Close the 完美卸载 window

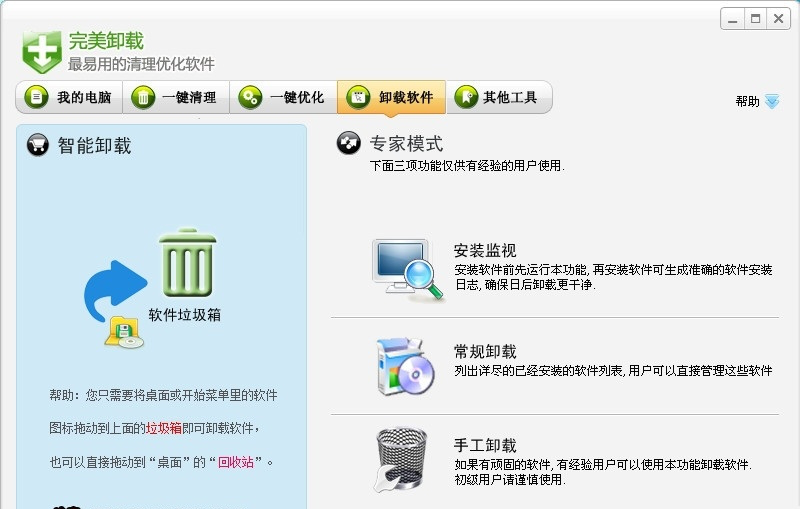tap(779, 19)
